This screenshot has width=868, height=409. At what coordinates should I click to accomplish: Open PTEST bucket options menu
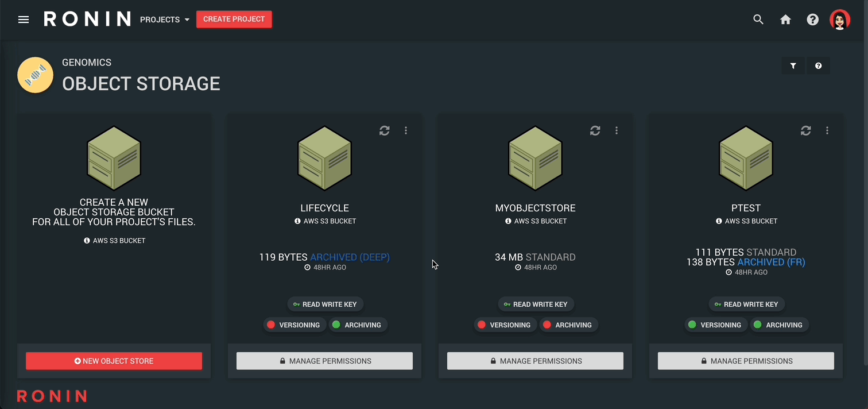click(x=827, y=130)
